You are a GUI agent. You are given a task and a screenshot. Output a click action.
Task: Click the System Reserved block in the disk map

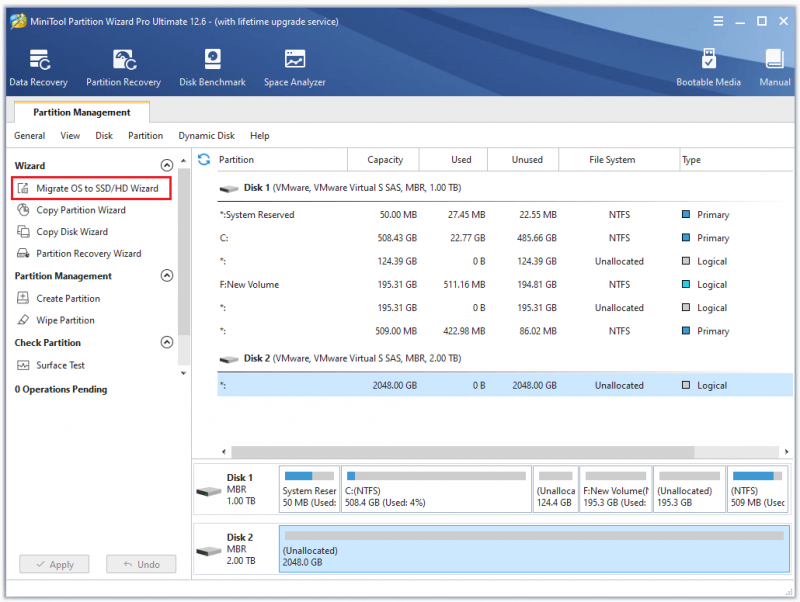[x=309, y=489]
